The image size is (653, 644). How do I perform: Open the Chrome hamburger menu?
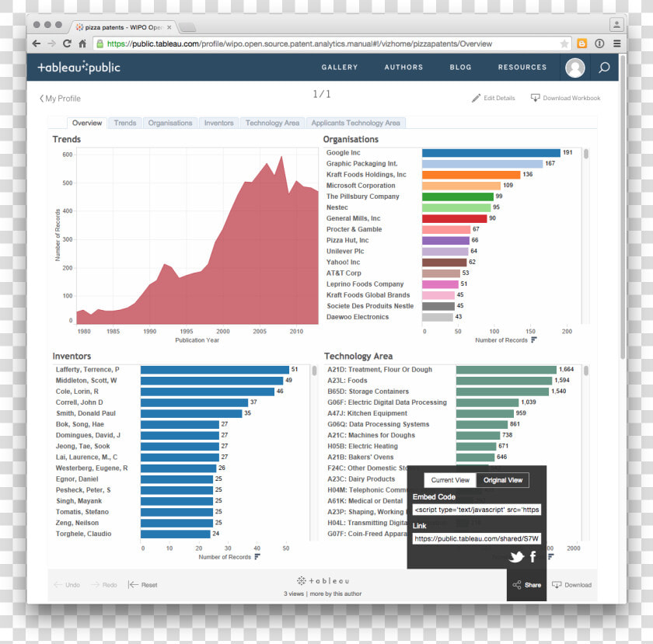pos(617,44)
